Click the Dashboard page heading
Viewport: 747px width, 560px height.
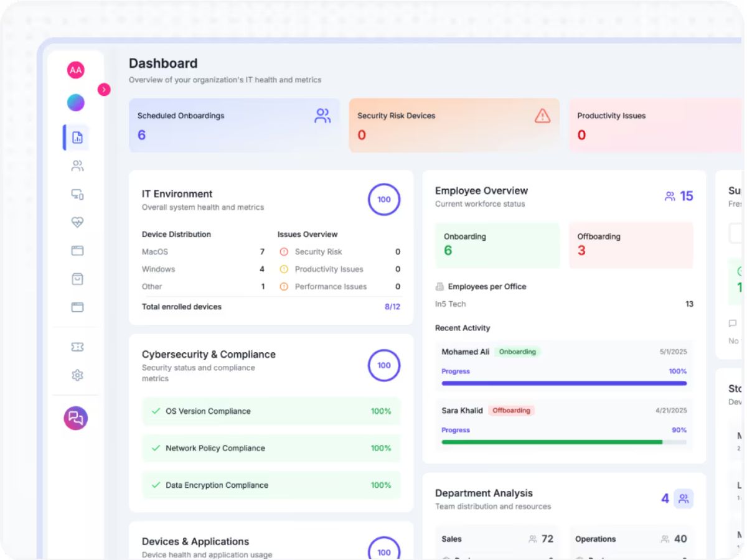[163, 63]
